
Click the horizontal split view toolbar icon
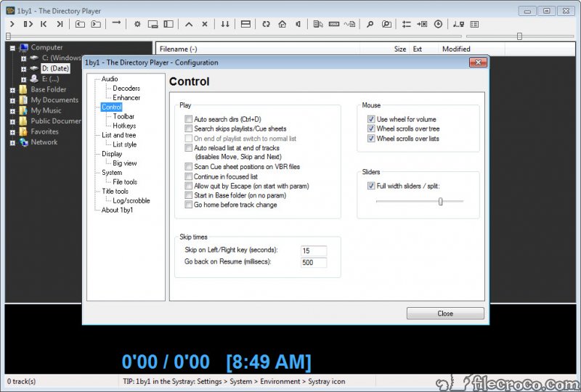point(245,24)
